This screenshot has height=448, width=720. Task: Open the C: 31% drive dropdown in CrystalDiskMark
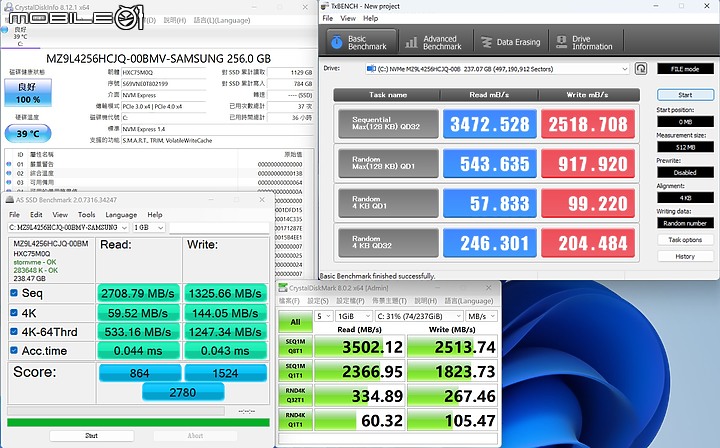click(419, 316)
